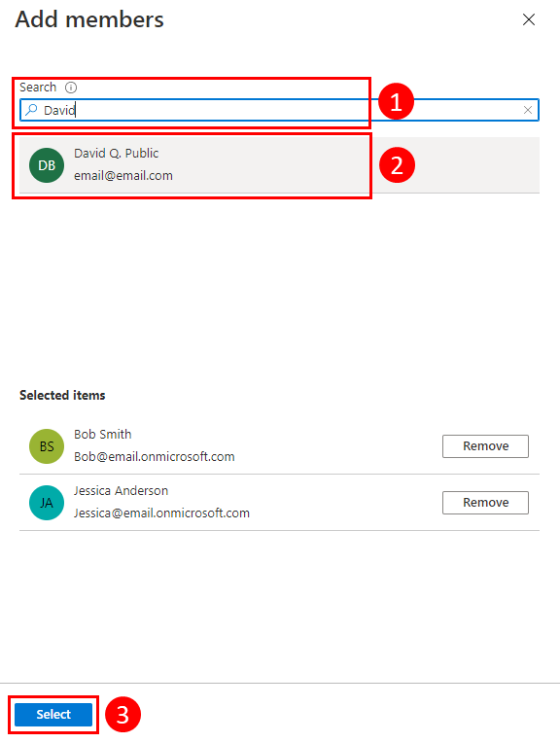Image resolution: width=560 pixels, height=743 pixels.
Task: Click the red step 3 marker
Action: (x=122, y=714)
